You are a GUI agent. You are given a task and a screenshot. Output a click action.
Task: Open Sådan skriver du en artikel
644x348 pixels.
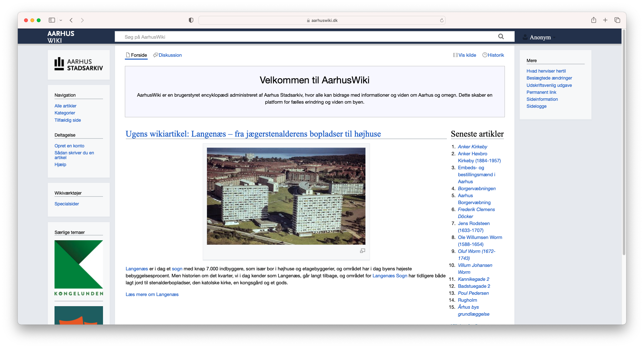[74, 155]
